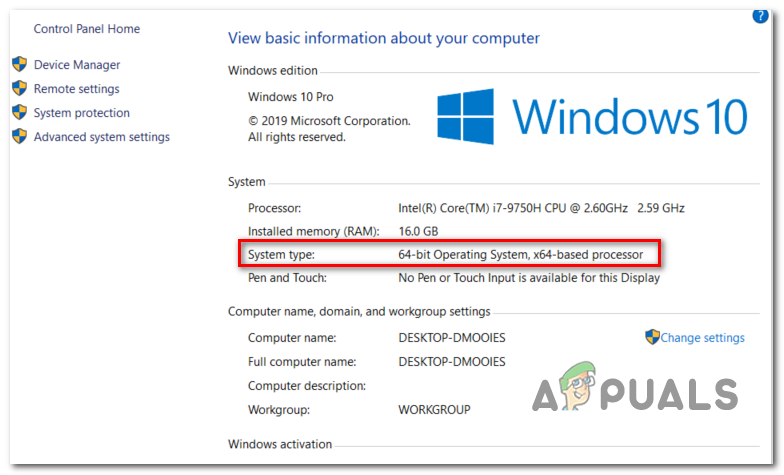Click the shield icon beside Change settings

(x=652, y=337)
